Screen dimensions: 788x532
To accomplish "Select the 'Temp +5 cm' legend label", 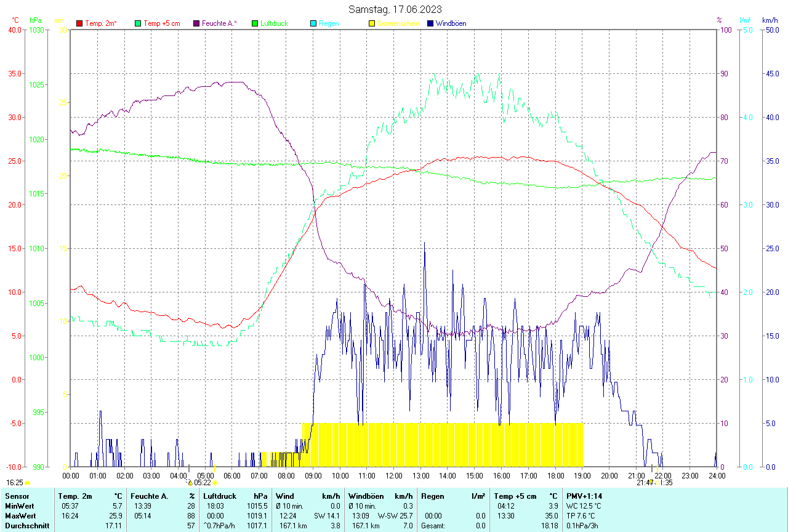I will coord(162,23).
